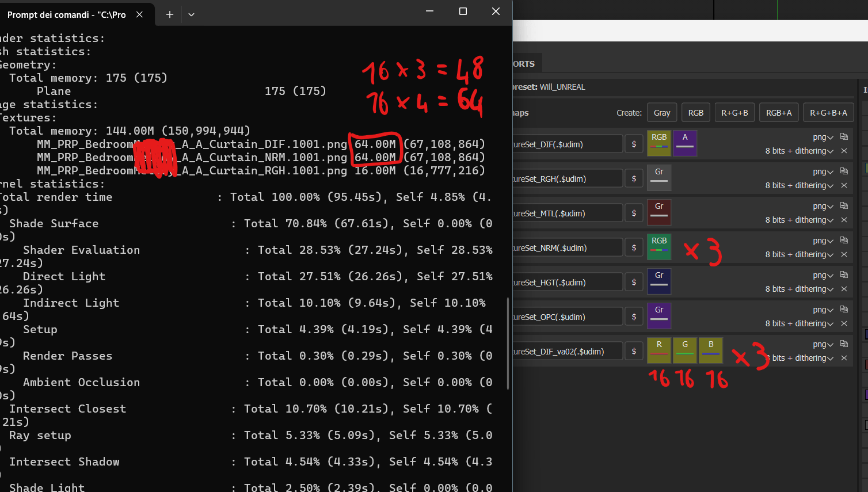The height and width of the screenshot is (492, 868).
Task: Open the png format dropdown for DIF
Action: coord(823,137)
